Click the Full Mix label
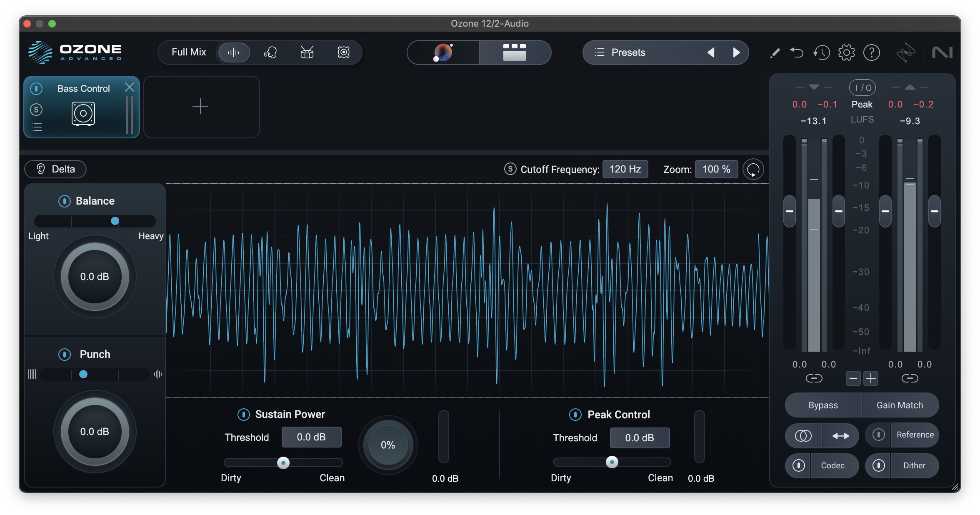Viewport: 980px width, 515px height. [189, 52]
